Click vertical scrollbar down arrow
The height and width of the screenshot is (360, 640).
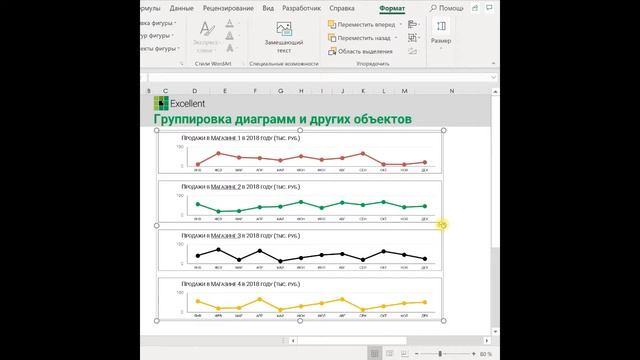(495, 331)
